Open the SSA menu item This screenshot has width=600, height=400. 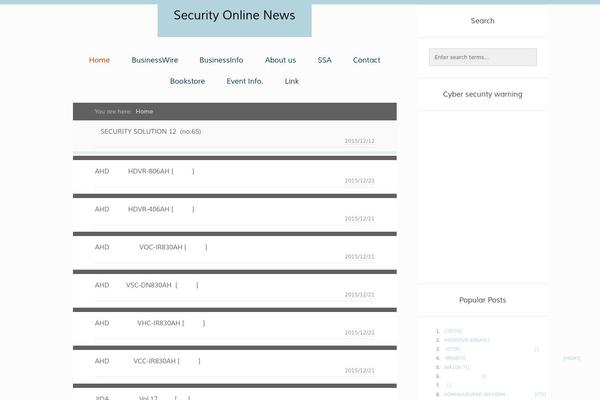324,60
